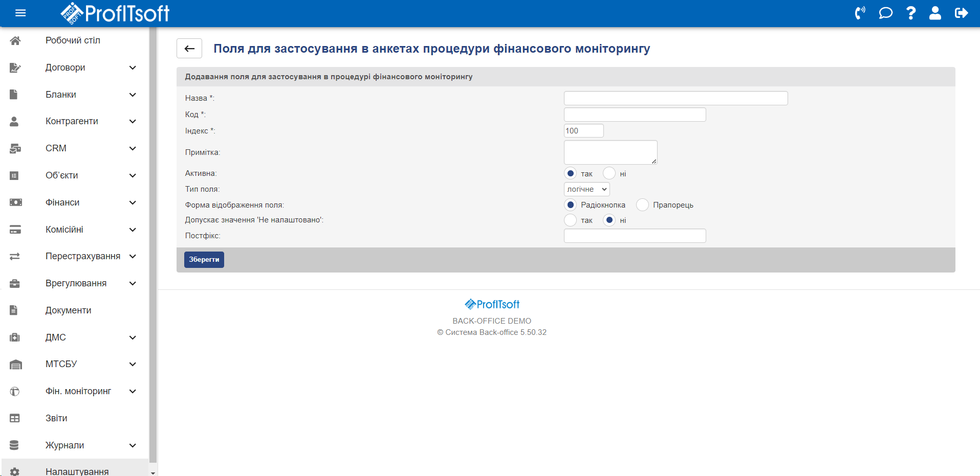Open the user profile icon
Viewport: 980px width, 476px height.
(x=935, y=13)
